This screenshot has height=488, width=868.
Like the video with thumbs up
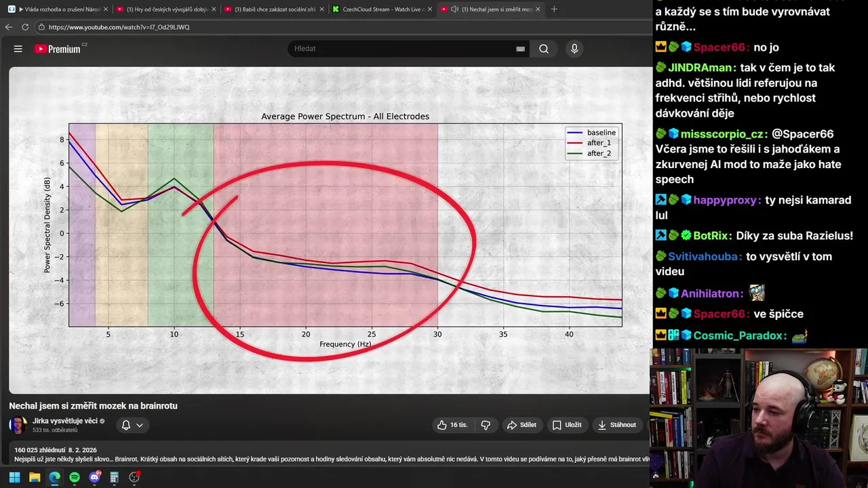pyautogui.click(x=452, y=425)
